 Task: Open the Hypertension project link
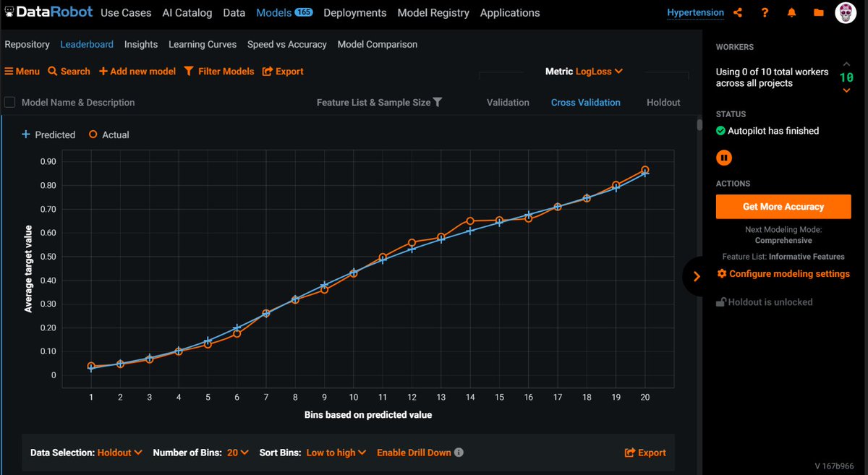pyautogui.click(x=697, y=13)
